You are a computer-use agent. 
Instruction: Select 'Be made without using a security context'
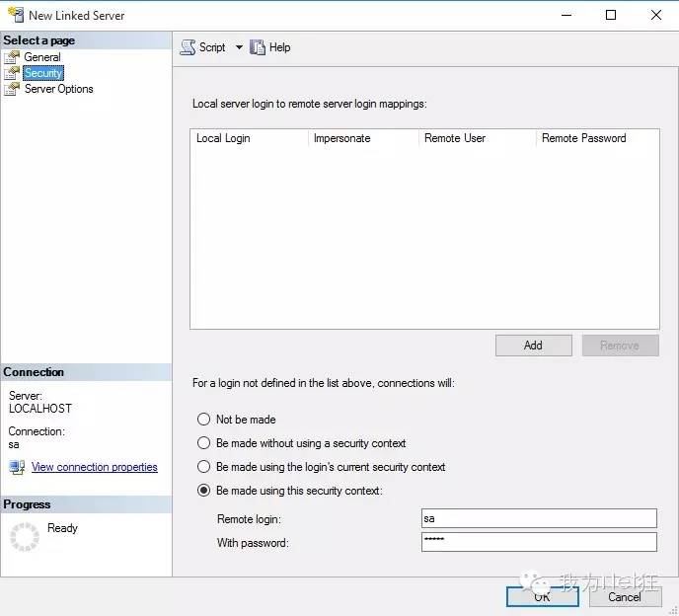point(203,443)
